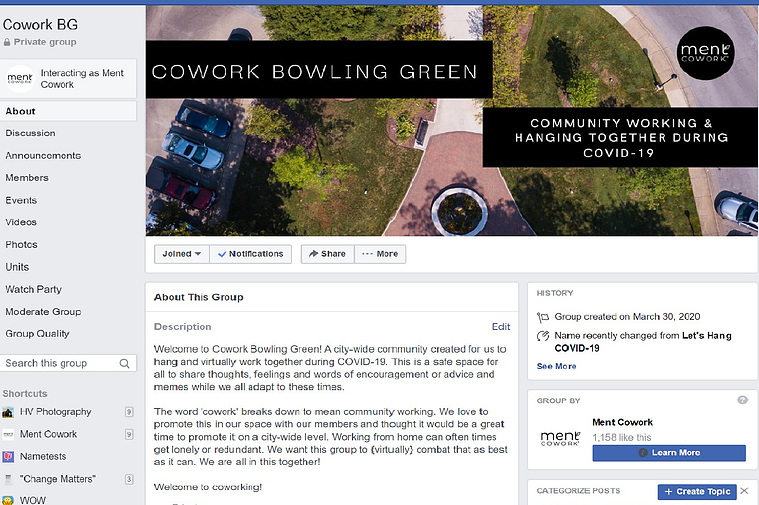Click the WOW shortcut emoji icon
The image size is (759, 505).
pyautogui.click(x=8, y=500)
